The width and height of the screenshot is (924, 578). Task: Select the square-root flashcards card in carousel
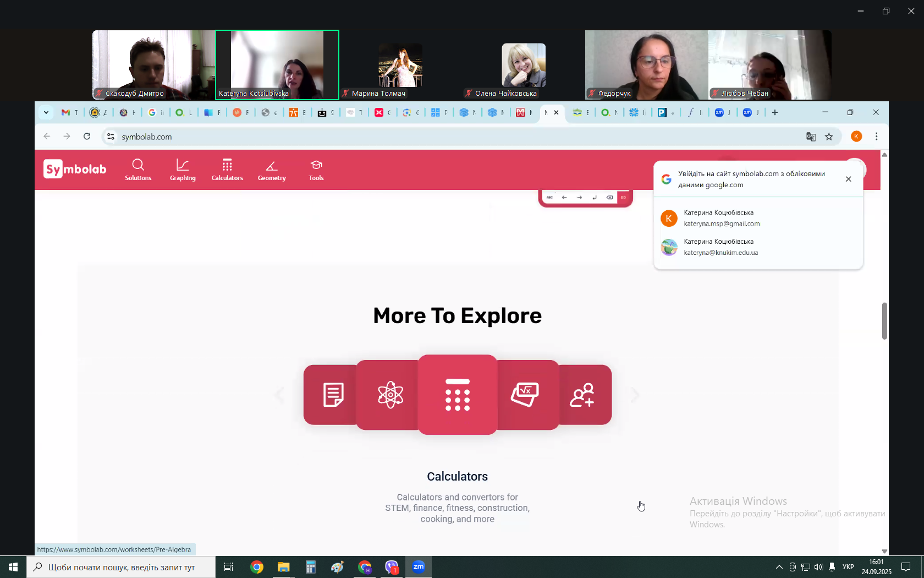(x=526, y=395)
